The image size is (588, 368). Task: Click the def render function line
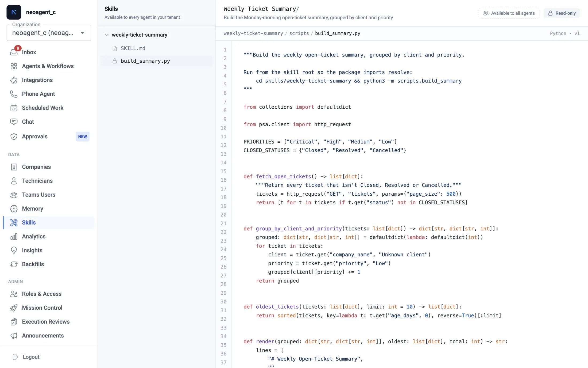tap(375, 342)
